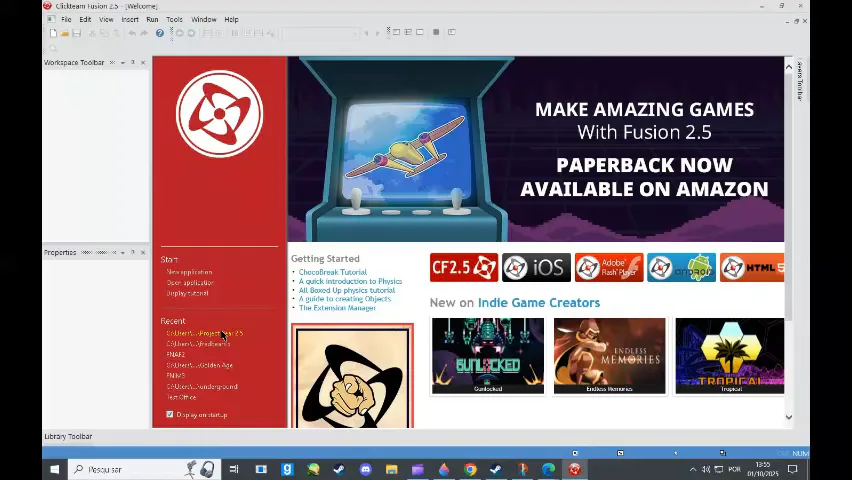
Task: Click the Redo arrow in toolbar
Action: tap(144, 33)
